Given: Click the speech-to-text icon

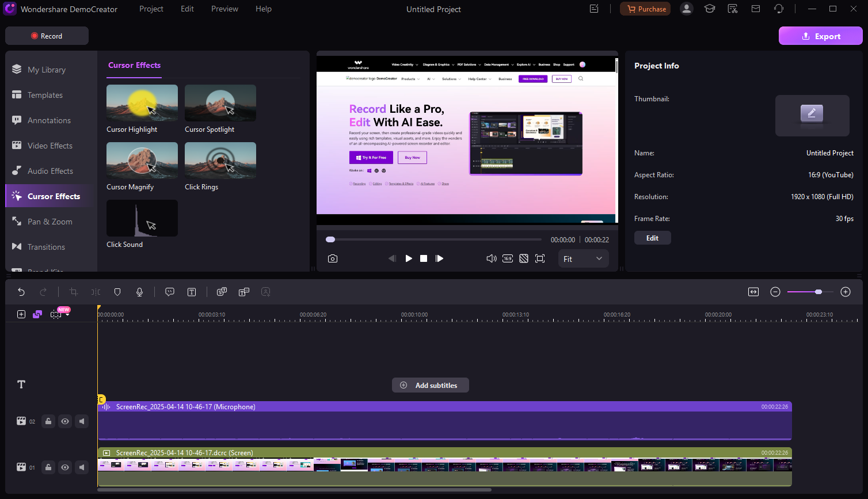Looking at the screenshot, I should 222,292.
